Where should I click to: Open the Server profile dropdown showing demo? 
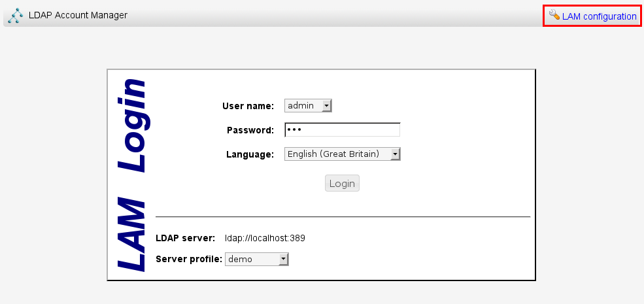257,260
